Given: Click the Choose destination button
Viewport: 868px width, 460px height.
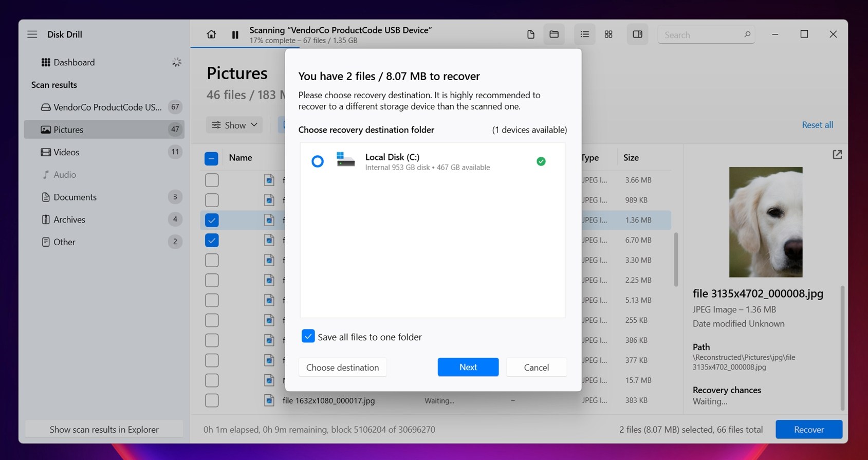Looking at the screenshot, I should point(342,367).
